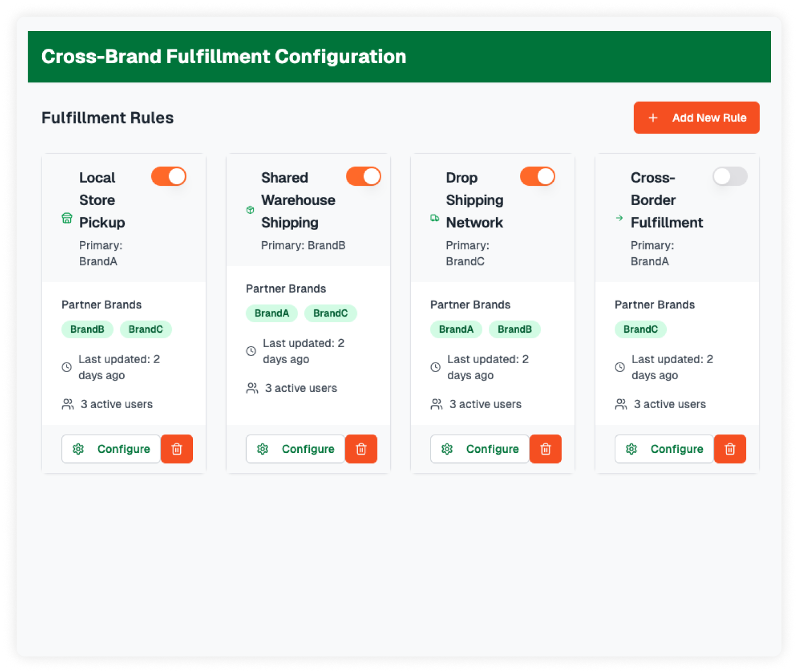Click the Shared Warehouse Shipping title
This screenshot has height=672, width=797.
click(298, 200)
